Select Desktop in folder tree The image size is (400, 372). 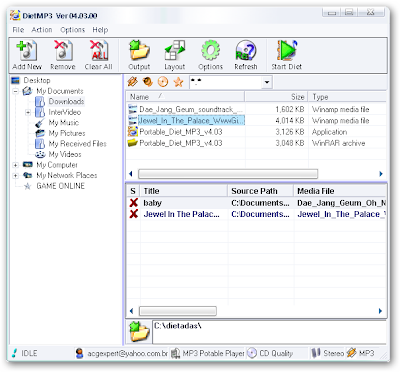[37, 80]
